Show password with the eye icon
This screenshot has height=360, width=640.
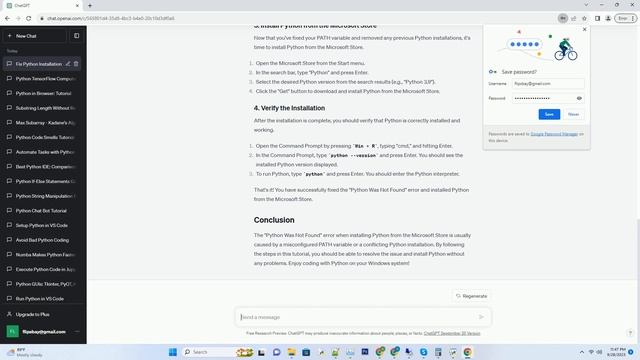coord(579,98)
